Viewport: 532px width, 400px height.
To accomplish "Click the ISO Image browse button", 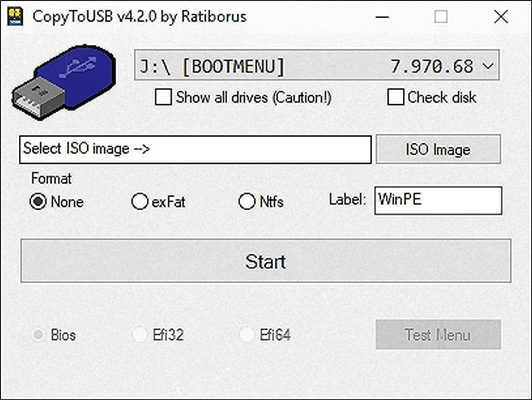I will point(438,149).
